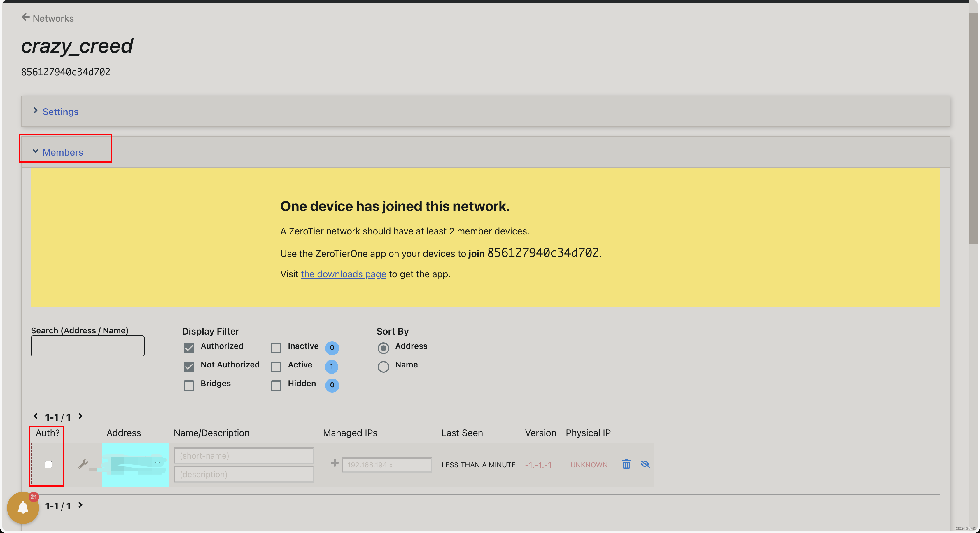Image resolution: width=980 pixels, height=533 pixels.
Task: Click the Networks back link
Action: point(53,18)
